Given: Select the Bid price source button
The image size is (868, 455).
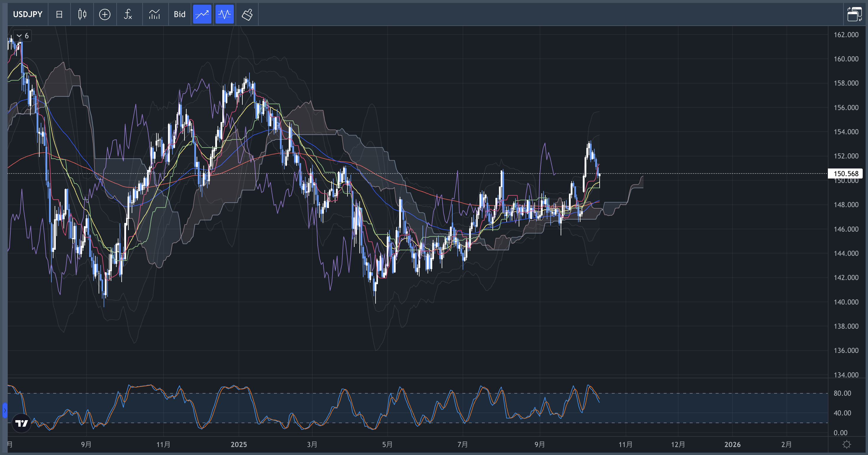Looking at the screenshot, I should [x=179, y=14].
